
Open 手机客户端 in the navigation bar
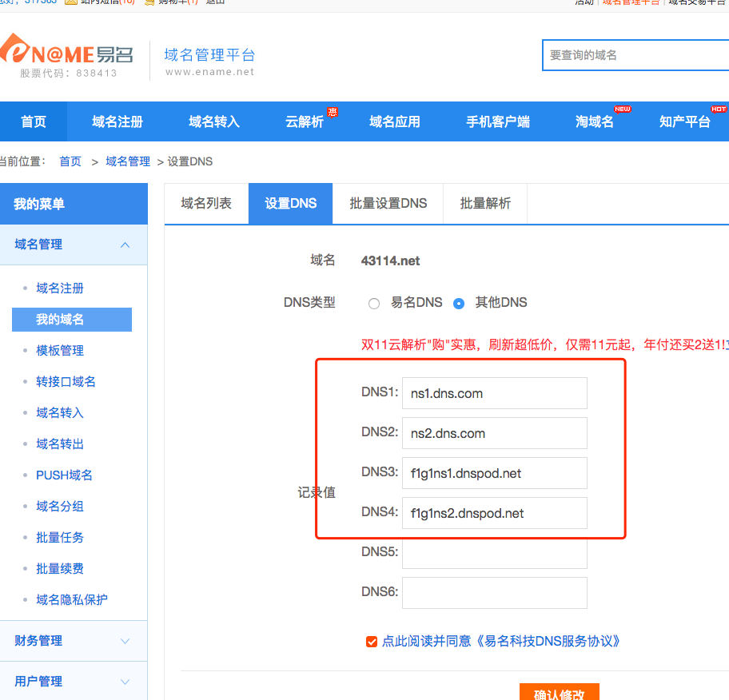pos(498,122)
